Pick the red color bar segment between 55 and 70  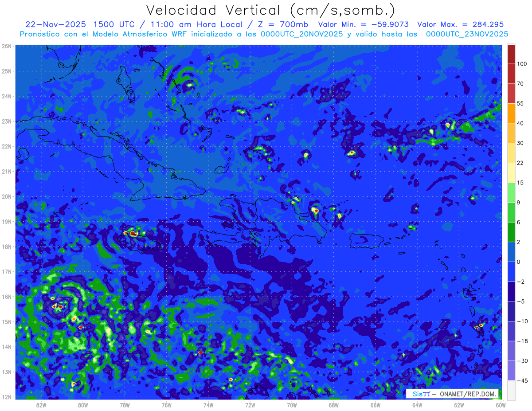point(511,93)
